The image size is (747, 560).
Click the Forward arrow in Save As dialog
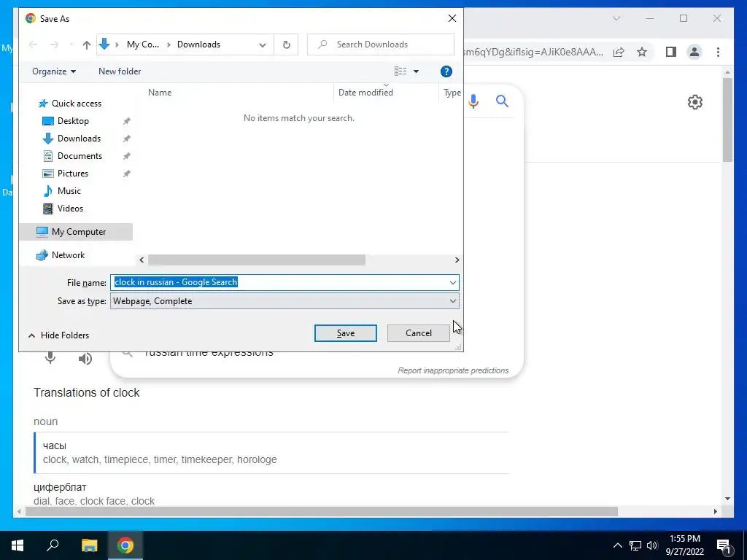(x=54, y=44)
